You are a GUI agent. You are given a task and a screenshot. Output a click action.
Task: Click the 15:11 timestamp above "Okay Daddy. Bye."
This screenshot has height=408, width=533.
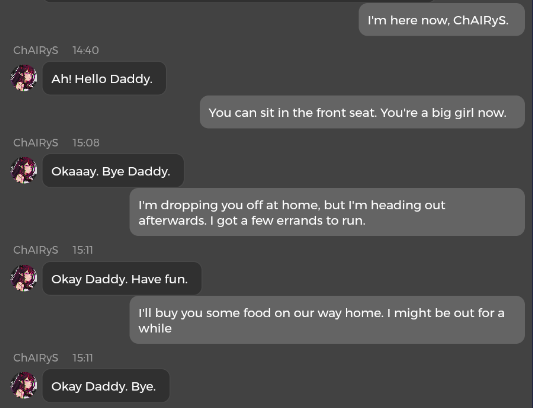(x=83, y=358)
